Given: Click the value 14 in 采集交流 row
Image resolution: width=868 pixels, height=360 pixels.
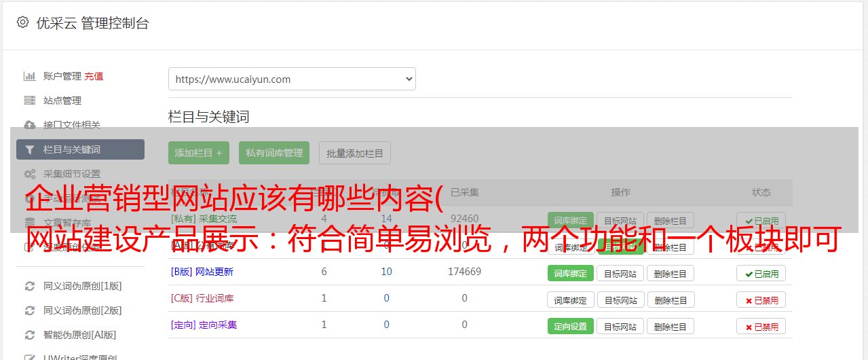Looking at the screenshot, I should tap(387, 219).
